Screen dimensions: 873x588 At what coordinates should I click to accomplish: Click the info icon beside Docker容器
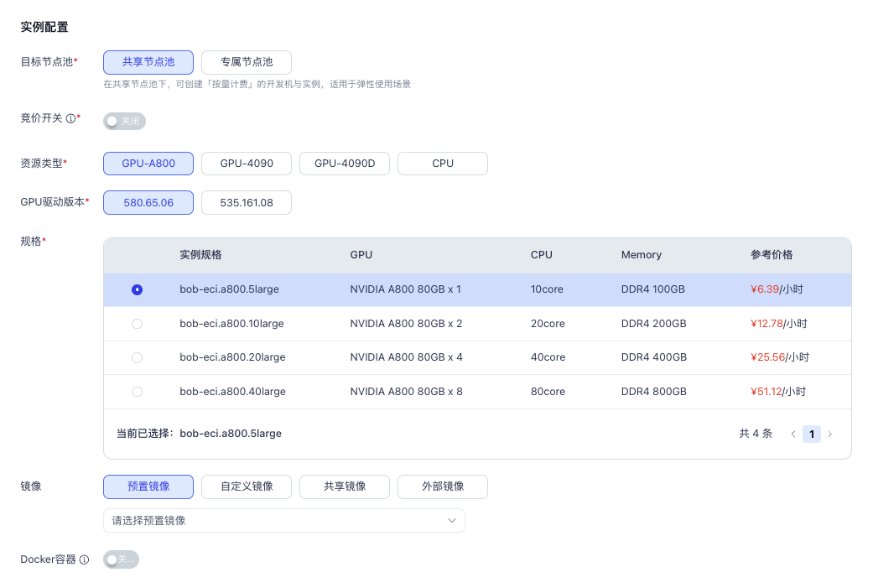pyautogui.click(x=84, y=559)
